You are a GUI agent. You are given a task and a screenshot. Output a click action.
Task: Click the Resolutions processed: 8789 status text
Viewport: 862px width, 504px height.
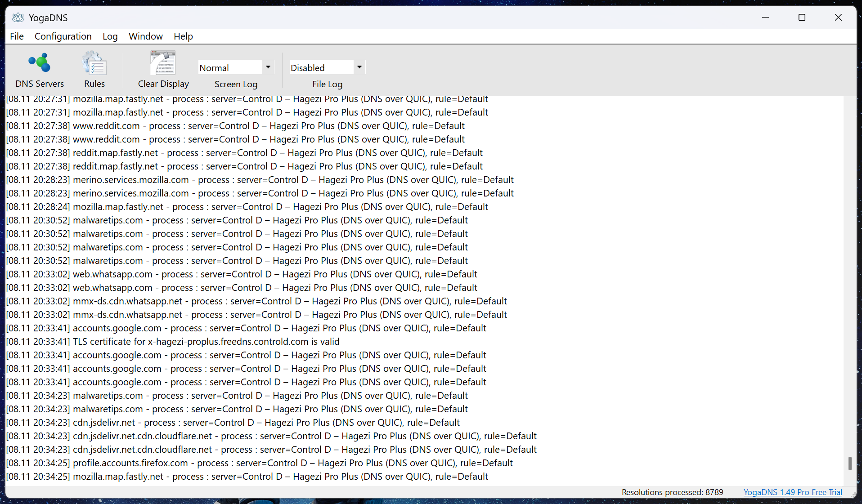coord(672,492)
